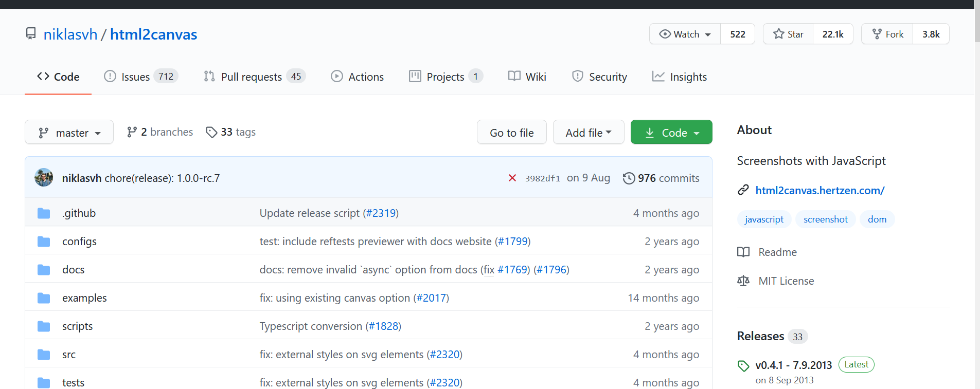
Task: Click niklasvh's avatar in the commit bar
Action: pos(44,177)
